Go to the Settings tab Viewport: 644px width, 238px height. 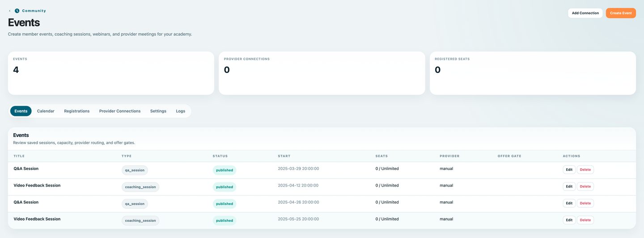pyautogui.click(x=158, y=111)
